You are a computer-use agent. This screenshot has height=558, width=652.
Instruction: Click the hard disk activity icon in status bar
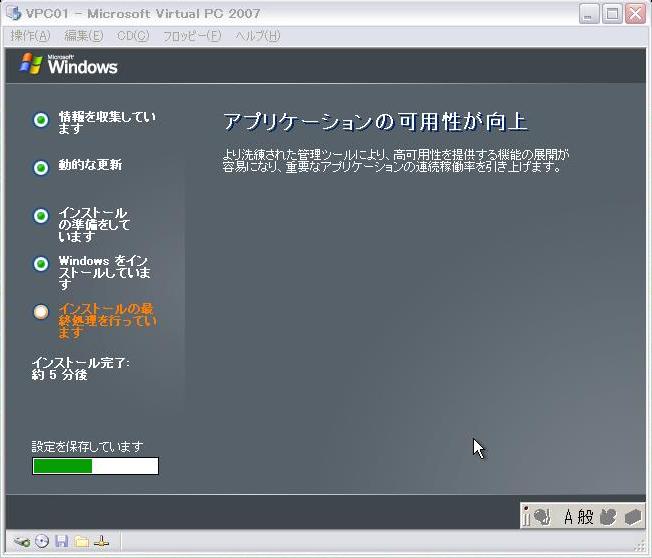pos(22,542)
